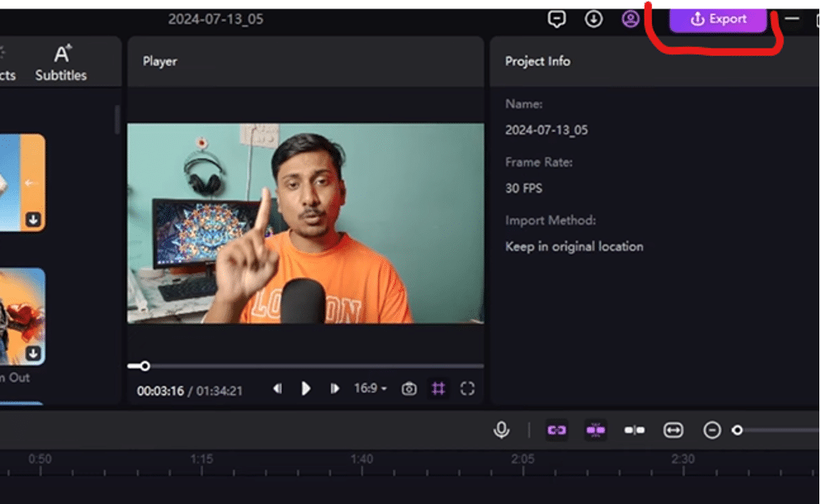Open the user account profile icon
Viewport: 821px width, 504px height.
tap(630, 19)
